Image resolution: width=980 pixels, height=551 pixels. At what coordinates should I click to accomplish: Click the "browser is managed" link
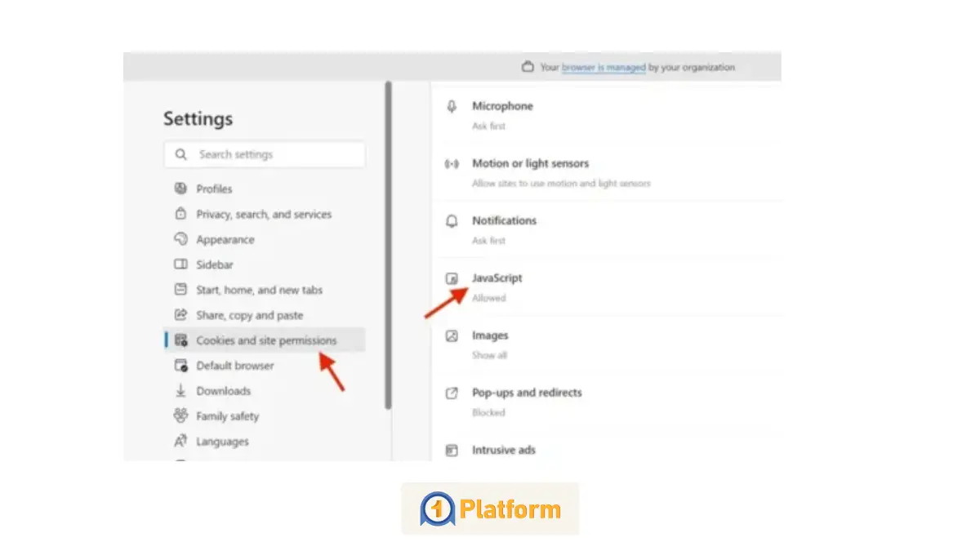(604, 68)
